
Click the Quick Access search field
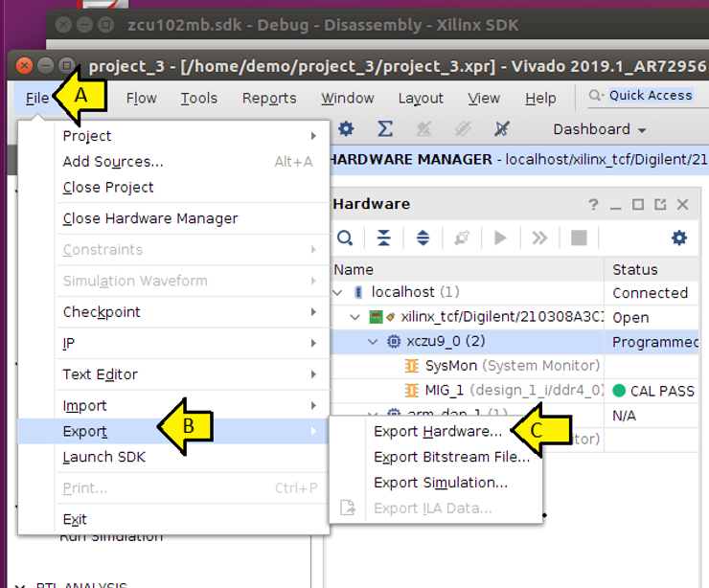(650, 95)
